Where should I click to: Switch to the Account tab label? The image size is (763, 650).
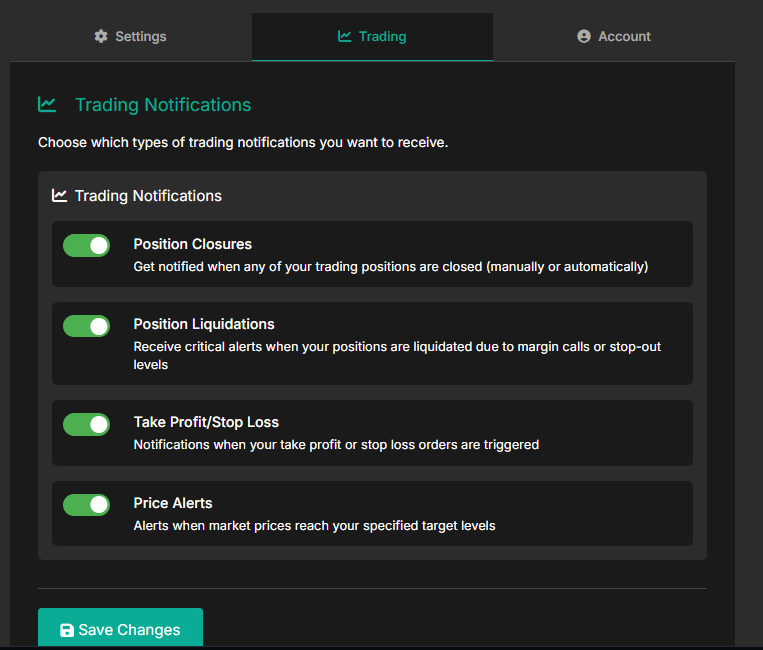[624, 37]
